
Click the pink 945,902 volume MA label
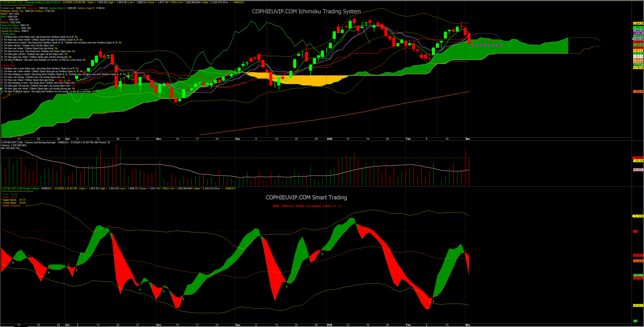(638, 170)
